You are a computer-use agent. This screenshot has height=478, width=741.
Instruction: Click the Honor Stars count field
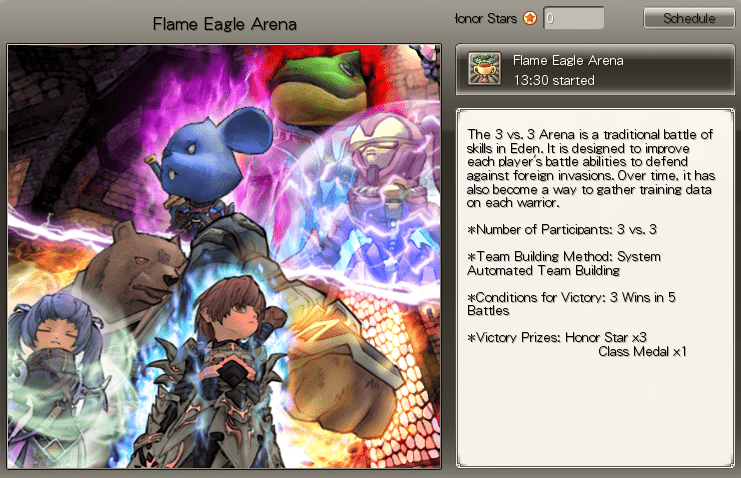[x=574, y=18]
